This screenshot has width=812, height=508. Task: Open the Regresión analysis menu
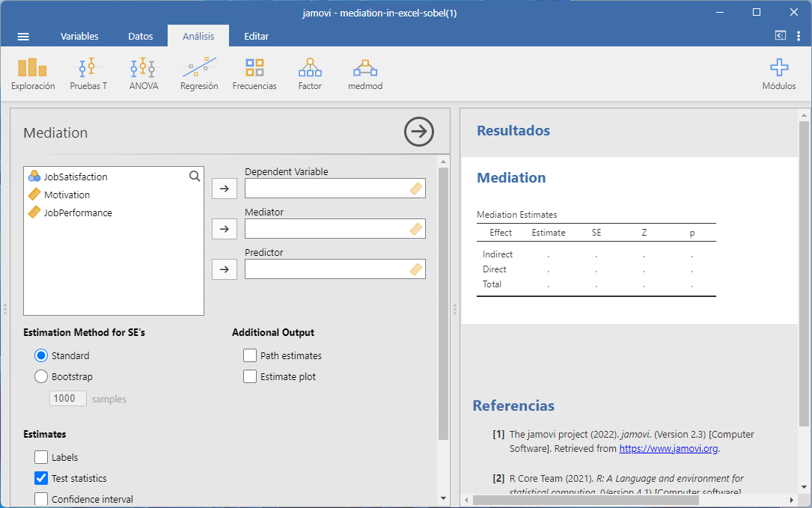[199, 74]
